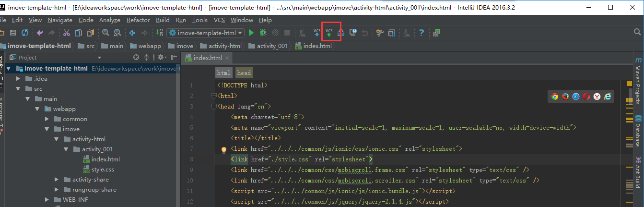Undo the last action using the toolbar icon
The width and height of the screenshot is (644, 207).
[x=39, y=33]
